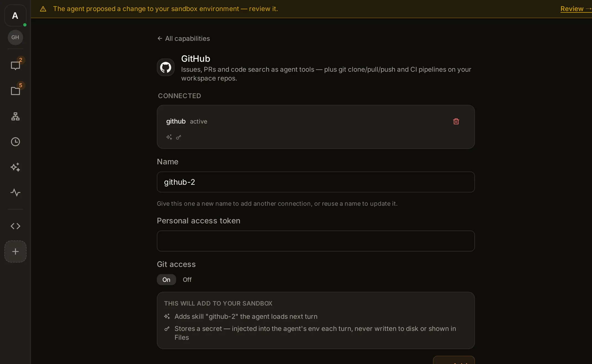592x364 pixels.
Task: Click the Name field containing github-2
Action: coord(316,182)
